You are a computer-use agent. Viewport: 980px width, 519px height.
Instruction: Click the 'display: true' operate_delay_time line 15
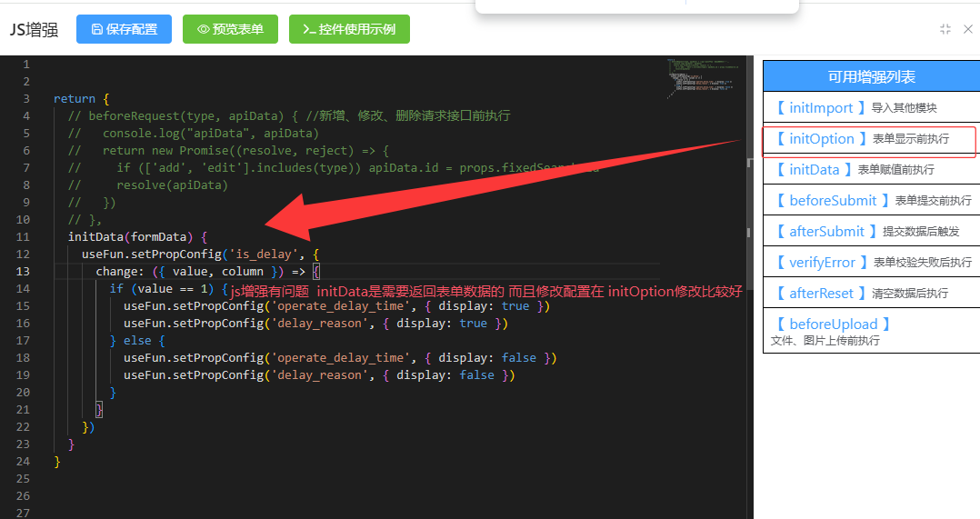(337, 306)
